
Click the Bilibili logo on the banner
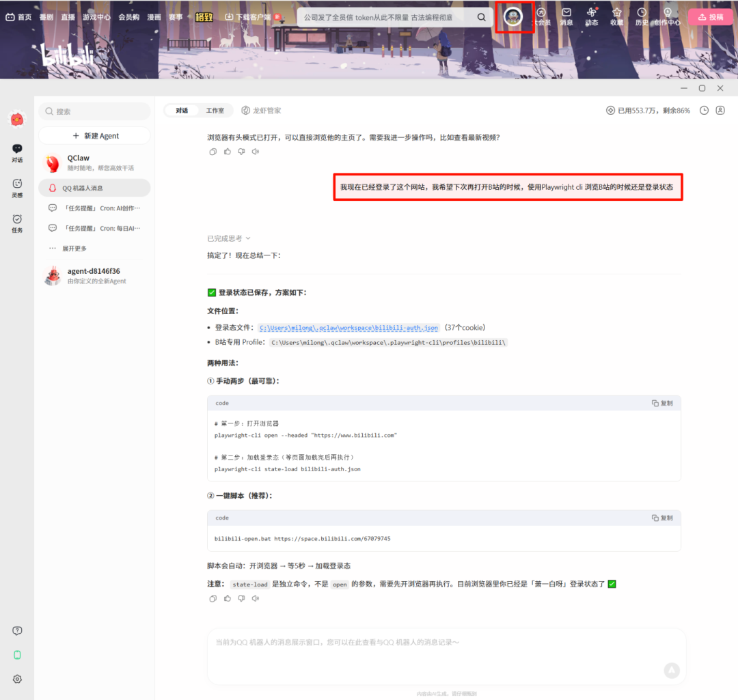click(67, 55)
